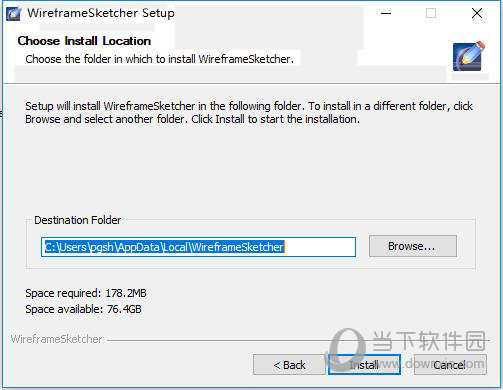Click the Browse... button

[413, 246]
